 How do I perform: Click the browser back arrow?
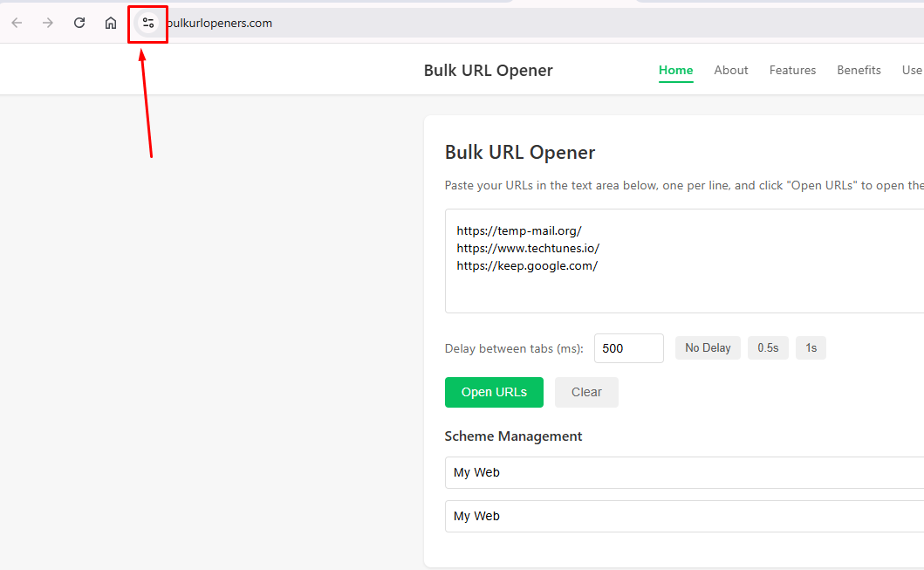[17, 23]
